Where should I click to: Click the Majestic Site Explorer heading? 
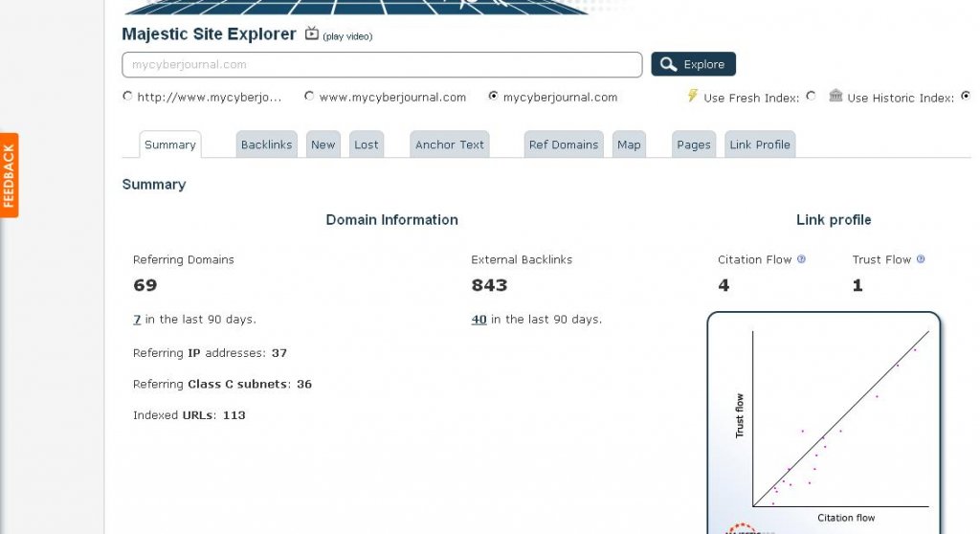(209, 33)
